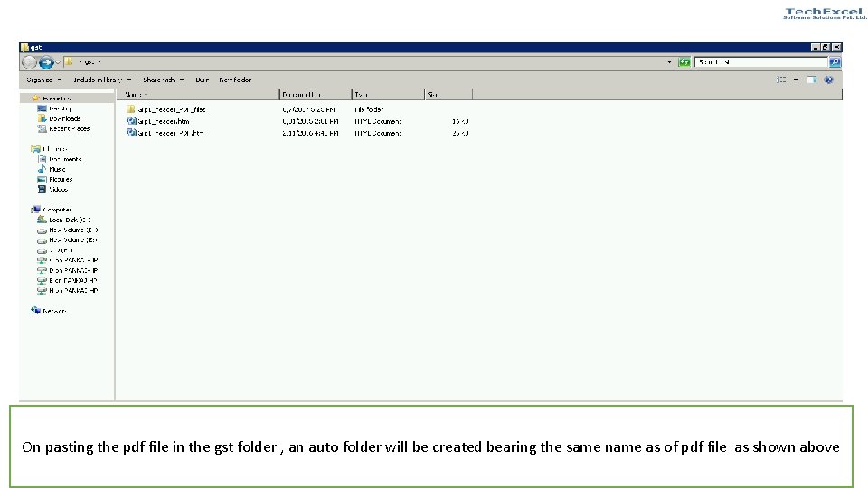
Task: Open recent locations dropdown beside navigation arrows
Action: 58,62
